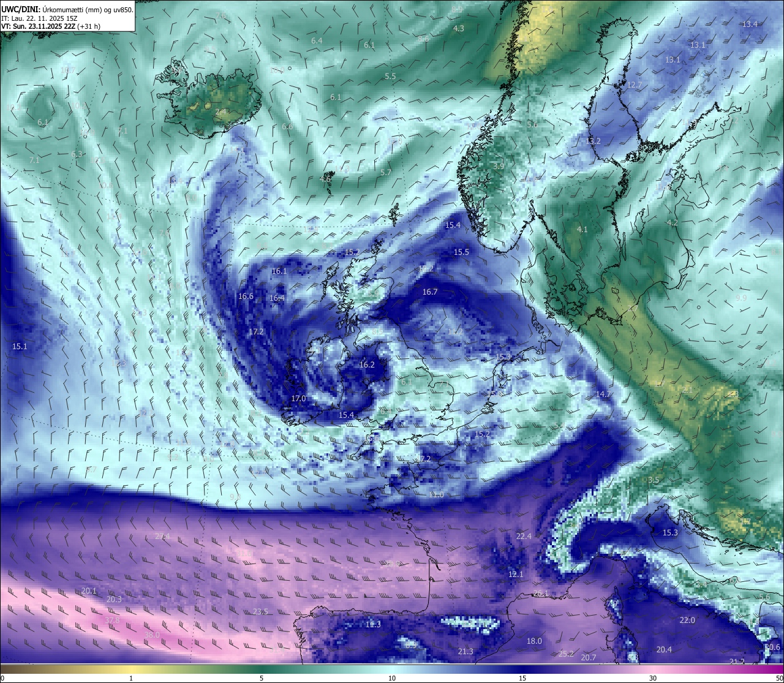Click the map value '13.2'
784x683 pixels.
coord(593,141)
